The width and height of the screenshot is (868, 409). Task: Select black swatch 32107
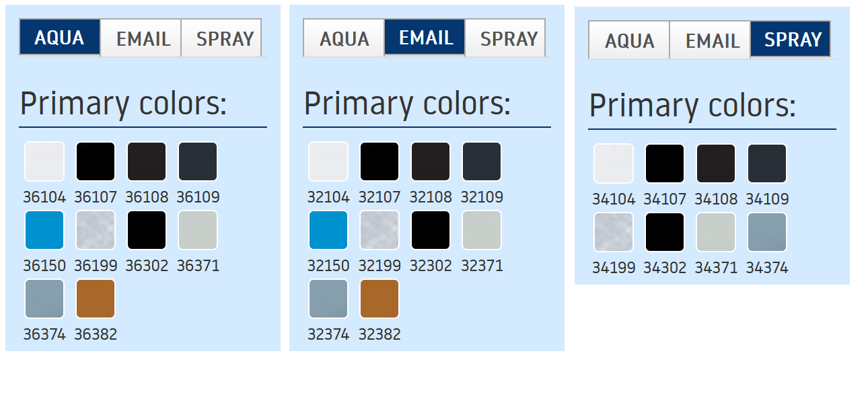pos(379,161)
